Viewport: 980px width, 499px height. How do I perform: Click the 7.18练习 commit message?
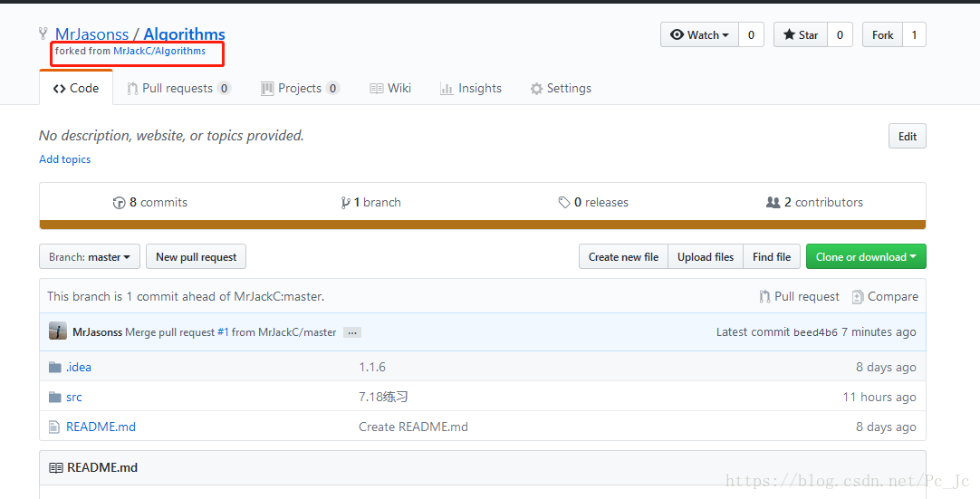pos(383,397)
